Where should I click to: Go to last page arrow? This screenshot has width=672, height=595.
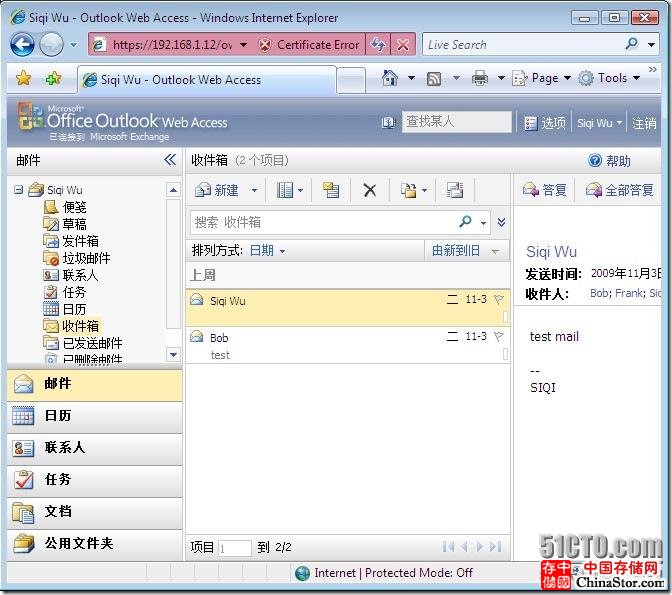[496, 547]
